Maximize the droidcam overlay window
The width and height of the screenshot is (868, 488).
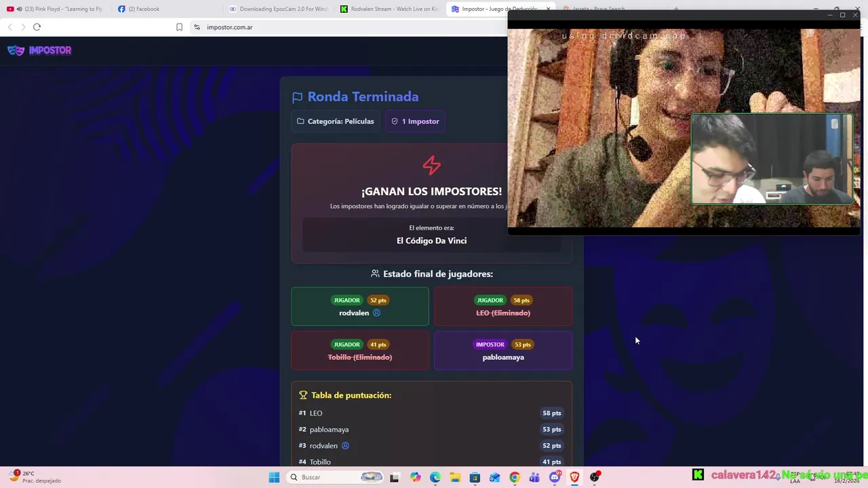pos(842,15)
